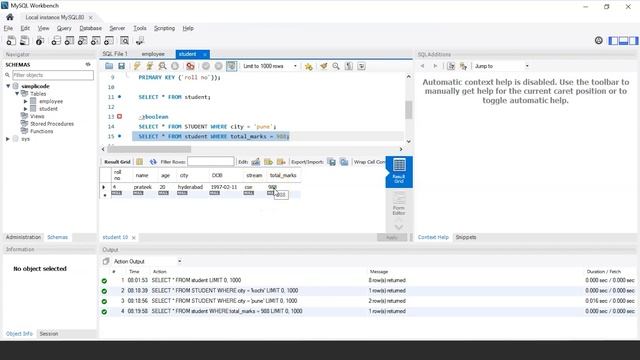Viewport: 640px width, 360px height.
Task: Open the Session tab
Action: 49,333
